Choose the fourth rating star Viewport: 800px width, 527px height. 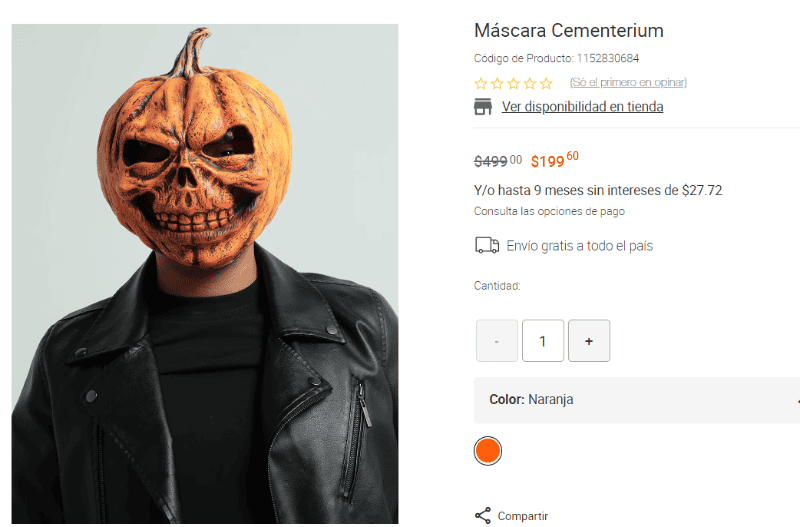[529, 83]
